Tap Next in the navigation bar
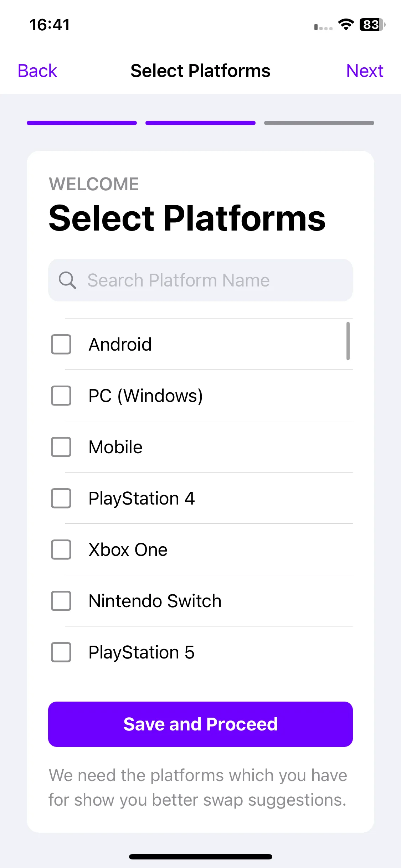Image resolution: width=401 pixels, height=868 pixels. [365, 71]
